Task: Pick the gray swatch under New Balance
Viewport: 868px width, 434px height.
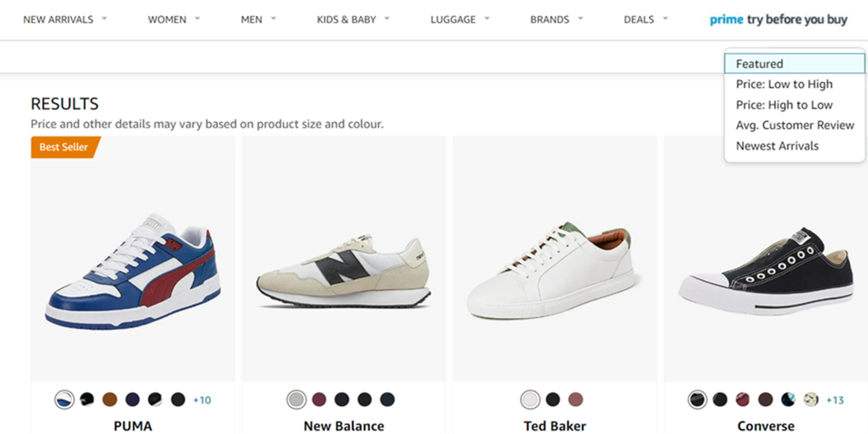Action: [295, 399]
